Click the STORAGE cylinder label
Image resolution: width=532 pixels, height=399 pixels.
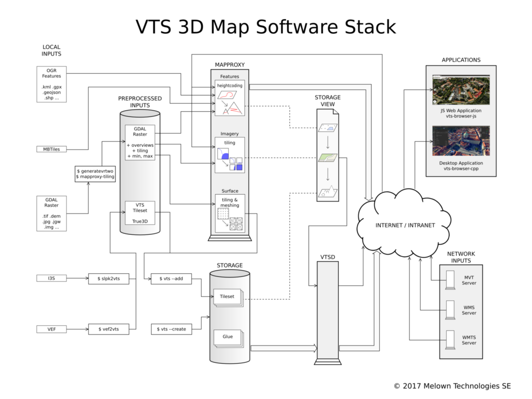click(230, 265)
